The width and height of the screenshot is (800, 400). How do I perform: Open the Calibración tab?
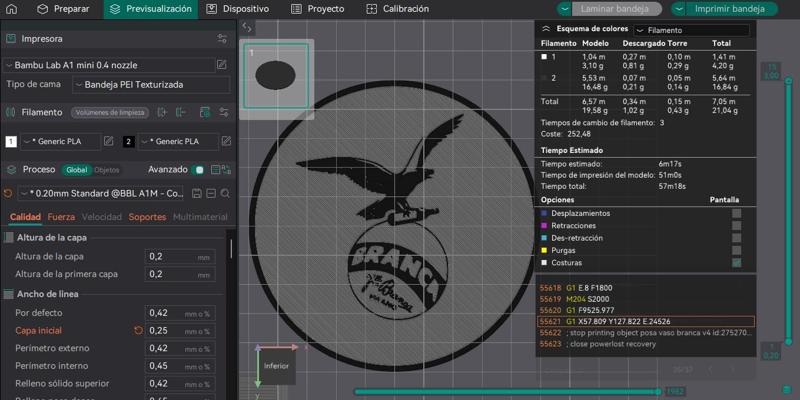click(398, 9)
